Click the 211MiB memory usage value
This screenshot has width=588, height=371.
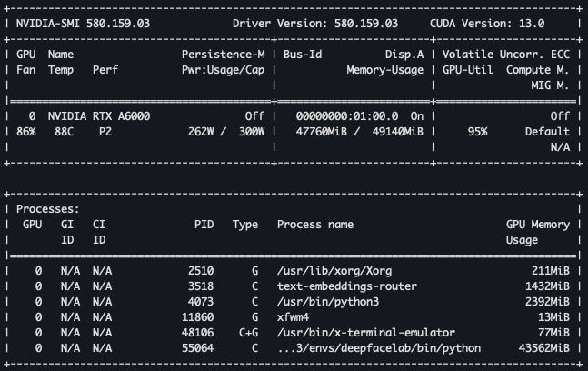[550, 271]
